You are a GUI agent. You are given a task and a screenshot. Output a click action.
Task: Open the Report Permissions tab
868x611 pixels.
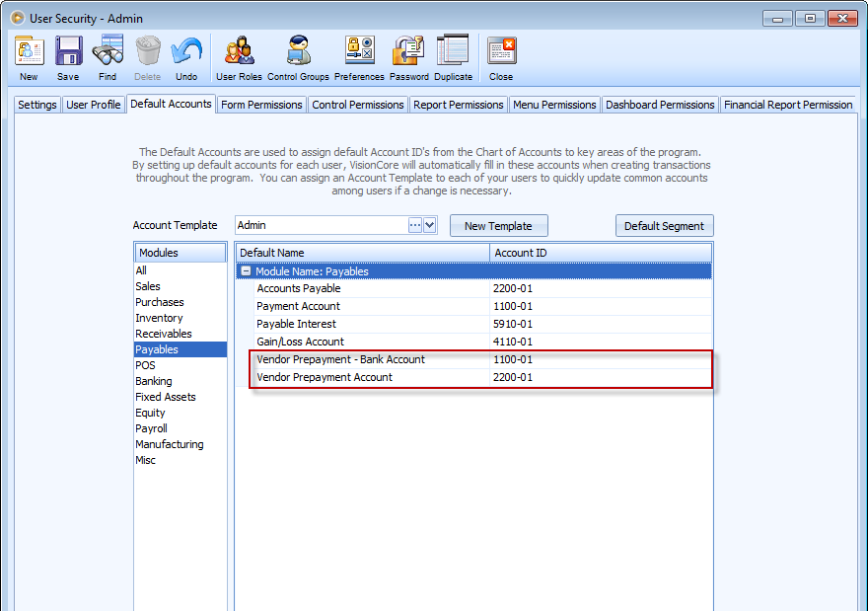[458, 105]
